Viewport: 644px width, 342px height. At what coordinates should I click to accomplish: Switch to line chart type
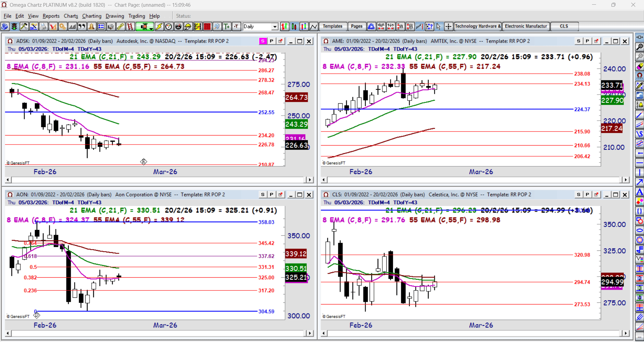[x=314, y=26]
